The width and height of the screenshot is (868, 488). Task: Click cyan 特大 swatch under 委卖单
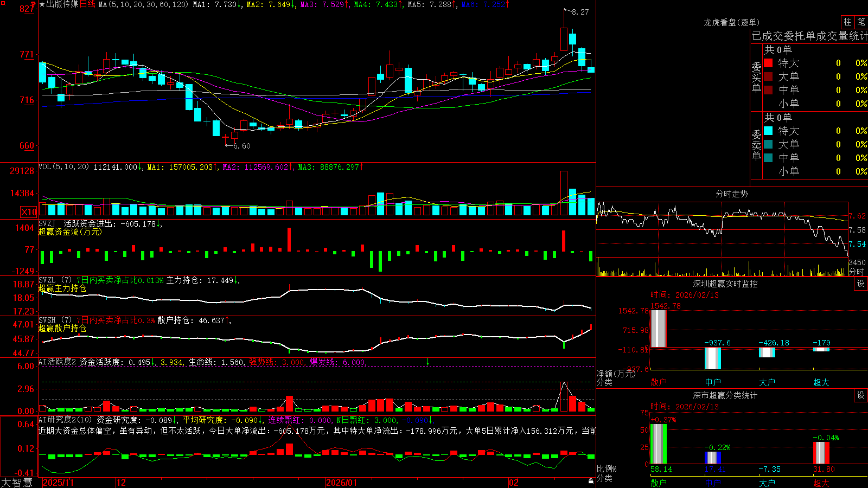click(x=768, y=131)
